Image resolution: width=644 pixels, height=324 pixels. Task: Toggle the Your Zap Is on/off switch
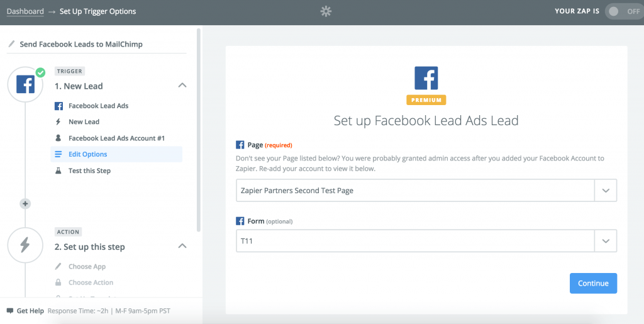pos(624,11)
